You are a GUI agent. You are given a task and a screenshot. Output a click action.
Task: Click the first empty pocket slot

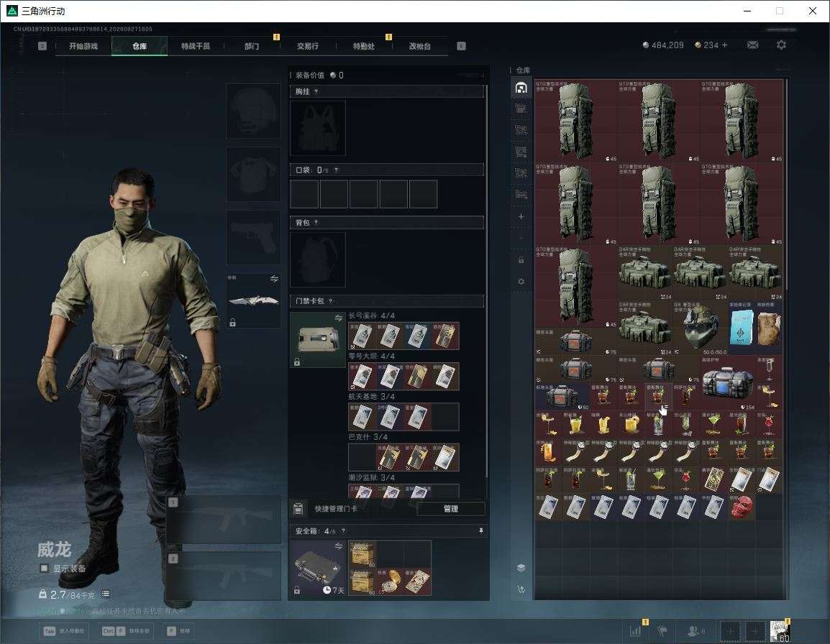pyautogui.click(x=304, y=193)
